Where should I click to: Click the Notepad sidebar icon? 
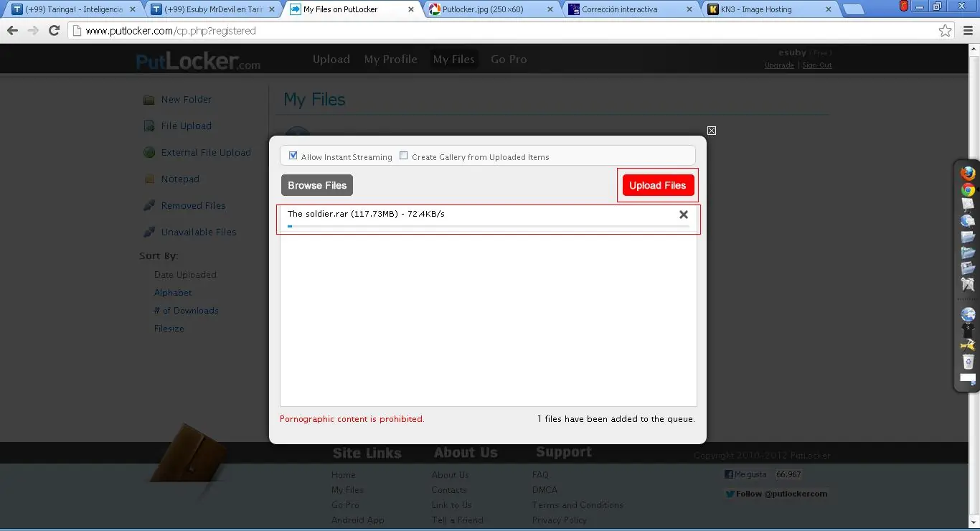(x=149, y=179)
